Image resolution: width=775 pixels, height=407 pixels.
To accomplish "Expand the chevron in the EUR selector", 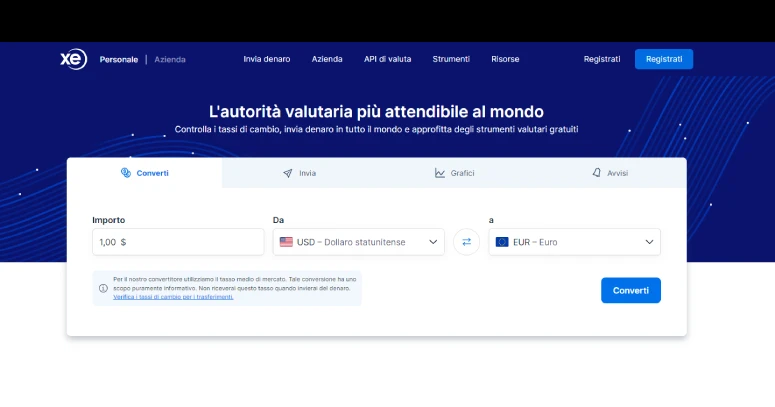I will pyautogui.click(x=649, y=242).
